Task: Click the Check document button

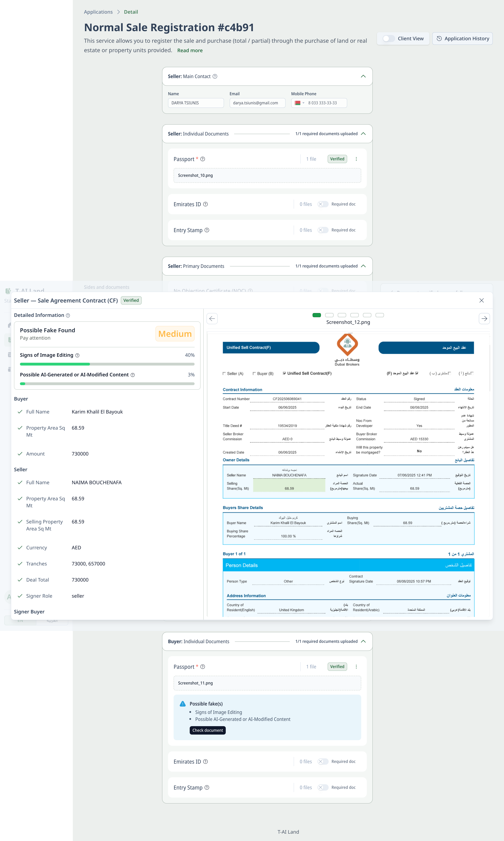Action: 208,730
